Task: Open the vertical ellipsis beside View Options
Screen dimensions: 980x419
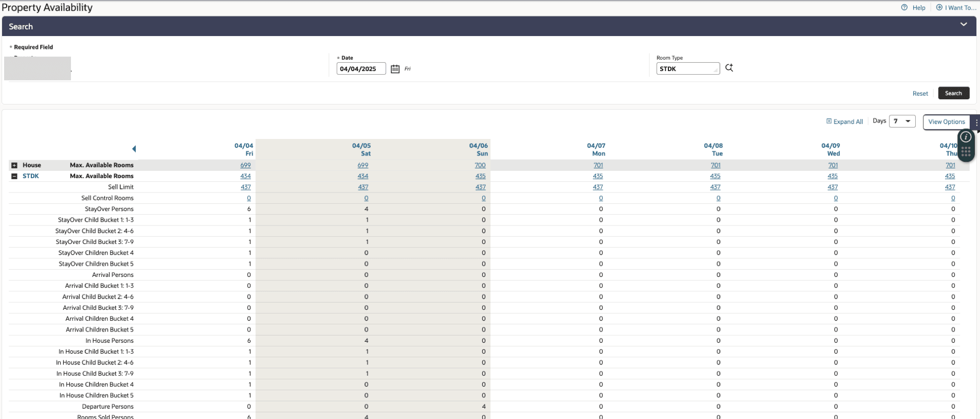Action: pyautogui.click(x=976, y=122)
